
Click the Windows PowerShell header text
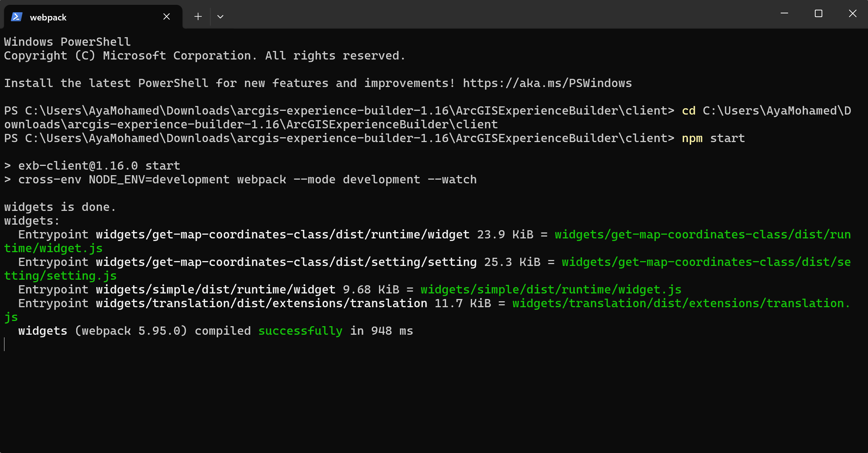coord(67,42)
